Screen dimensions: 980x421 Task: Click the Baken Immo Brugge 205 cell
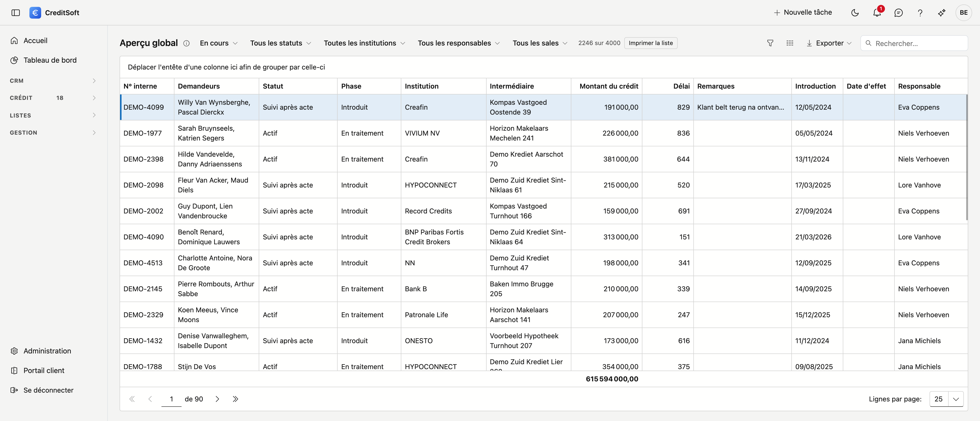(x=528, y=289)
